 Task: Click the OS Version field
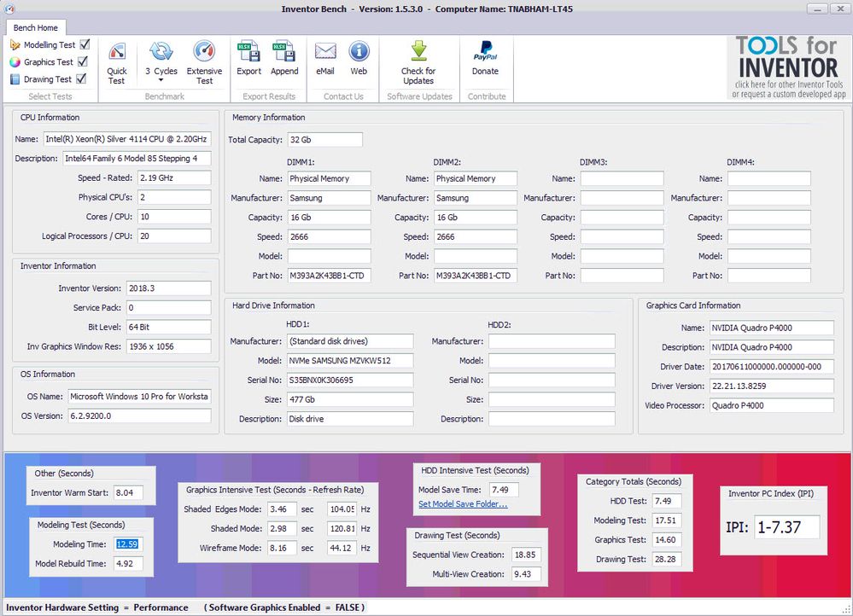pos(139,416)
